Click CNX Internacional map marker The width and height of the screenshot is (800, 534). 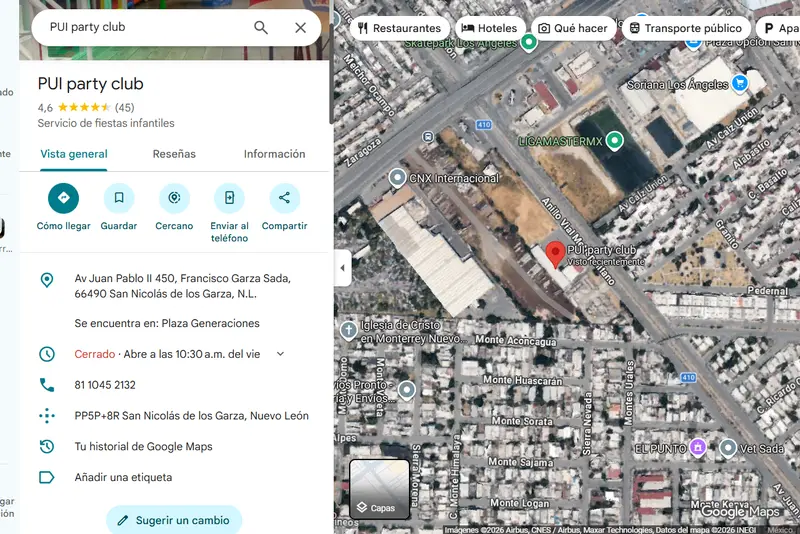[397, 178]
